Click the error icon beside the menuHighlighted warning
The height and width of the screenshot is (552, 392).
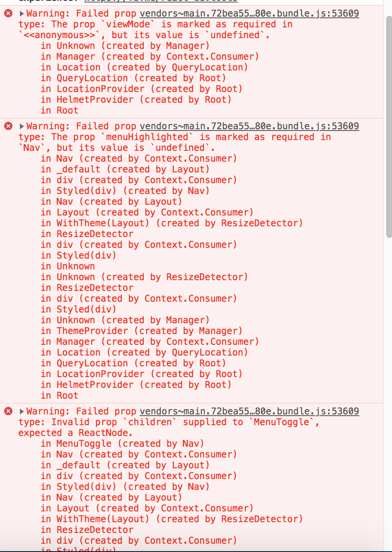pos(8,126)
